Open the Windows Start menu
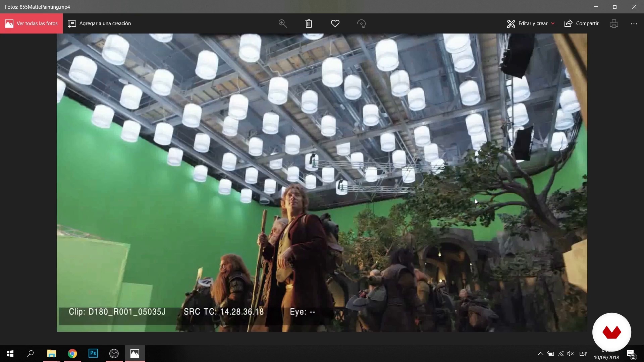Screen dimensions: 644x362 [10, 354]
